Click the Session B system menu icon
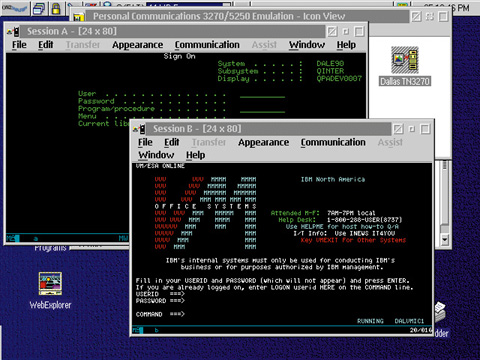The width and height of the screenshot is (480, 360). [x=139, y=129]
